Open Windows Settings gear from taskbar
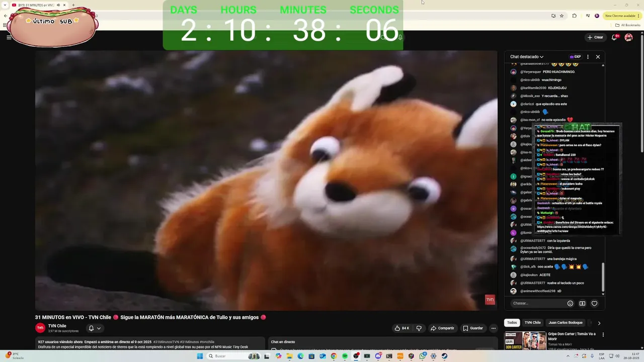 [x=433, y=356]
